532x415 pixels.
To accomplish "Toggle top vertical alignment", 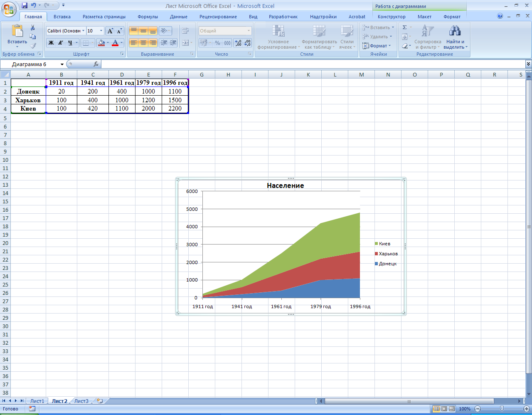I will coord(133,31).
